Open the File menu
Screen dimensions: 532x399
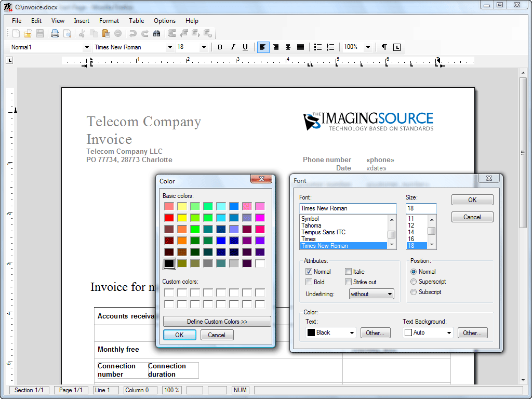17,21
